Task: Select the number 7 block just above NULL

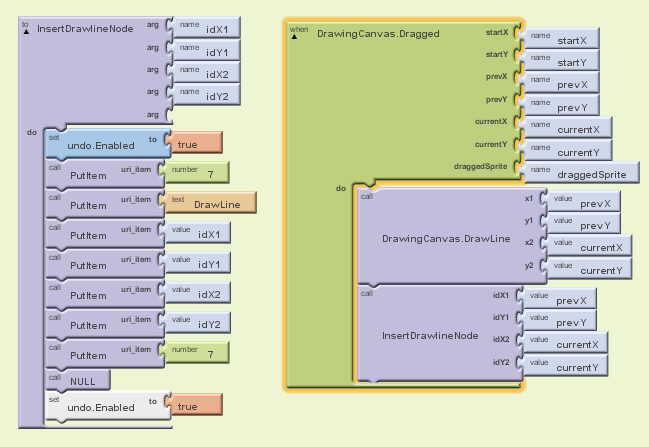Action: pyautogui.click(x=196, y=353)
